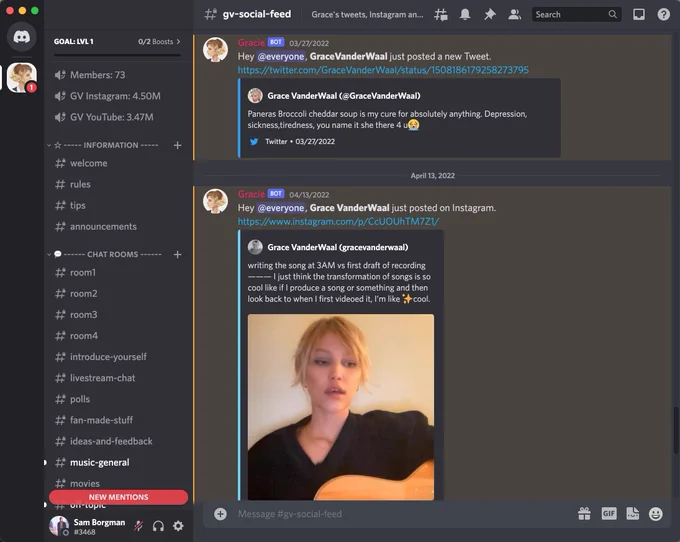Open the instagram.com post link
Viewport: 680px width, 542px height.
(x=338, y=222)
